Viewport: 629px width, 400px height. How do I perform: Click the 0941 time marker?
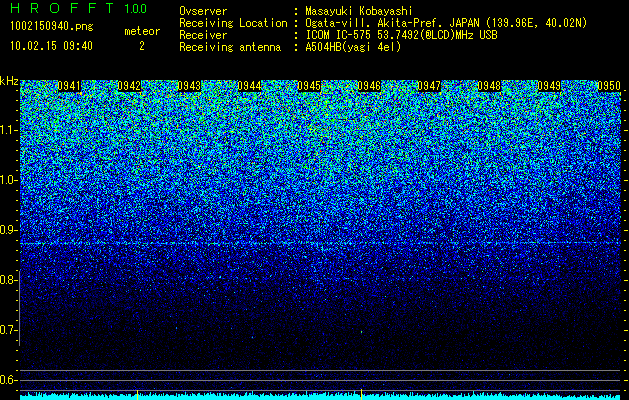pos(69,86)
